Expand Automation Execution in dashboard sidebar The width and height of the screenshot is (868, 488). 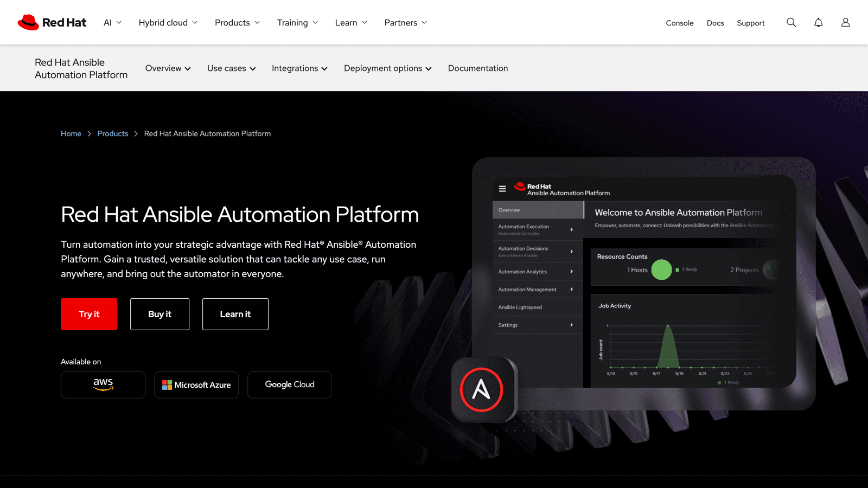coord(538,229)
